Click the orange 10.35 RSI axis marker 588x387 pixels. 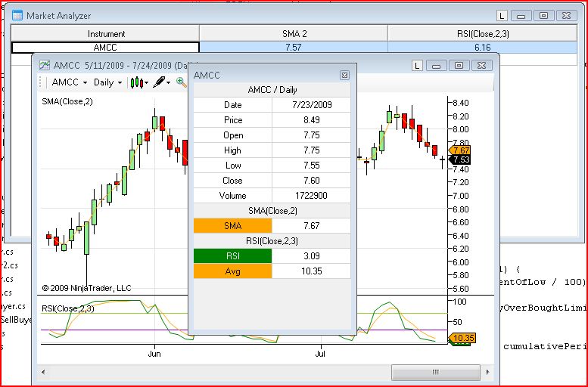(x=462, y=338)
